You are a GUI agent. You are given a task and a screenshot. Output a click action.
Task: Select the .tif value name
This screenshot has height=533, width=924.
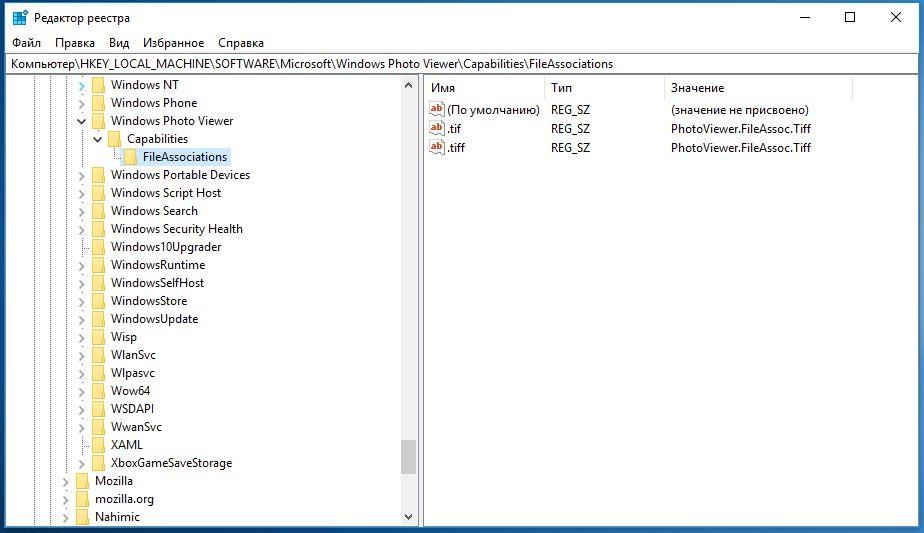click(454, 129)
